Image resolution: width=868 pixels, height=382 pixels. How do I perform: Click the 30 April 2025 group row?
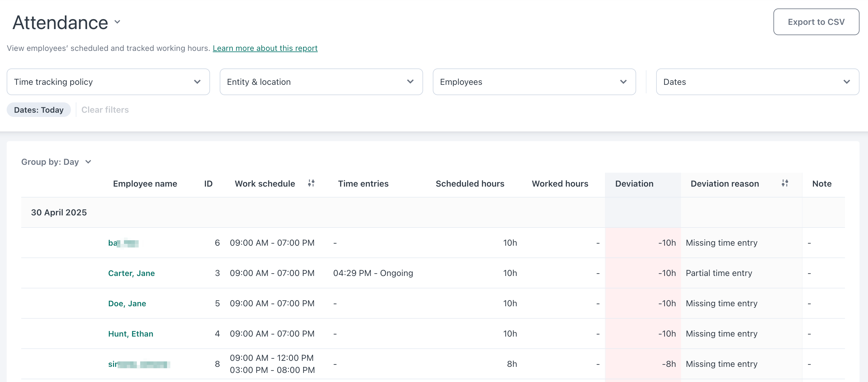59,213
